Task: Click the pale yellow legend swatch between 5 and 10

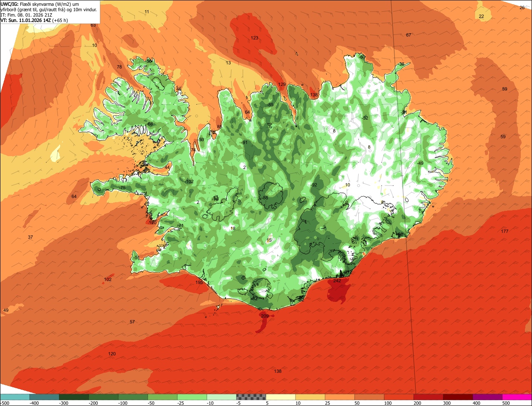Action: pyautogui.click(x=281, y=397)
